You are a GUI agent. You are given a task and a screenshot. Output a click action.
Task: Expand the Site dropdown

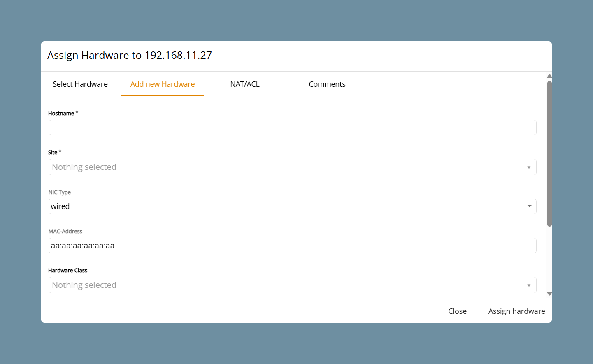click(292, 167)
